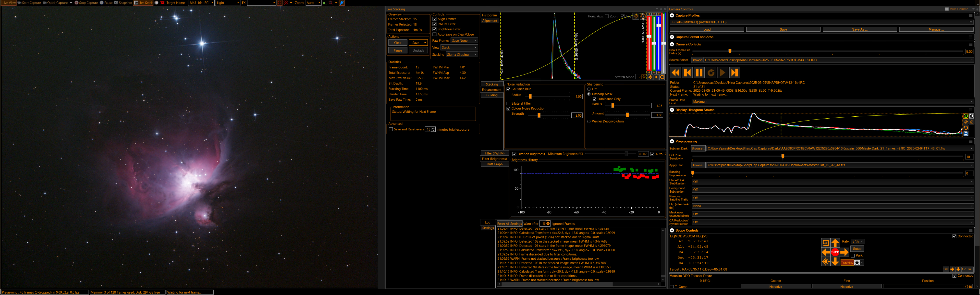
Task: Click the Load capture profile button
Action: pos(707,29)
